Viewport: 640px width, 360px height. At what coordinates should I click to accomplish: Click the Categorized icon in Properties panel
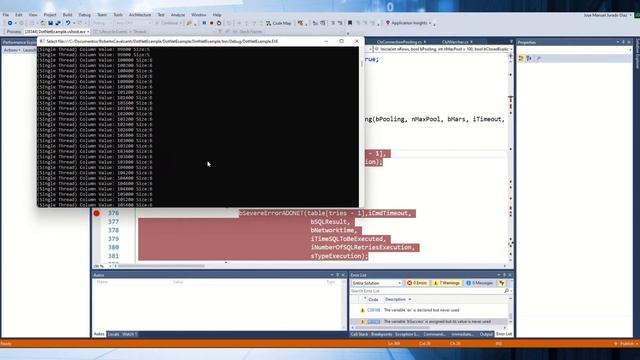(521, 59)
